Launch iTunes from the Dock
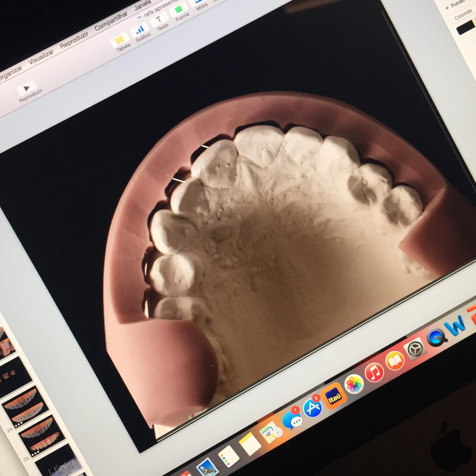 374,372
